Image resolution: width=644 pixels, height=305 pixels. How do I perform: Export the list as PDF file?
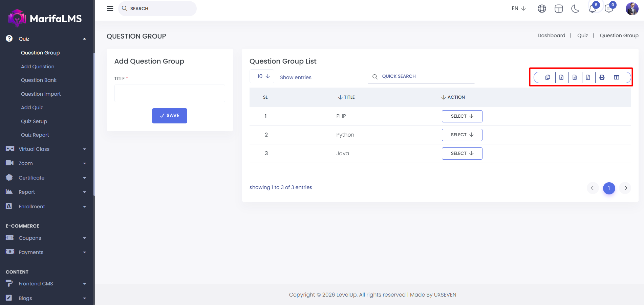(x=588, y=77)
